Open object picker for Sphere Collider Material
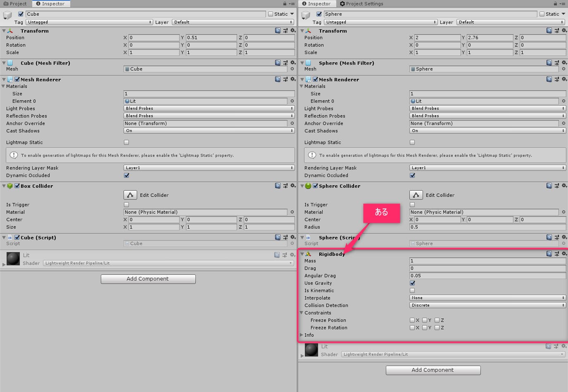 tap(563, 212)
